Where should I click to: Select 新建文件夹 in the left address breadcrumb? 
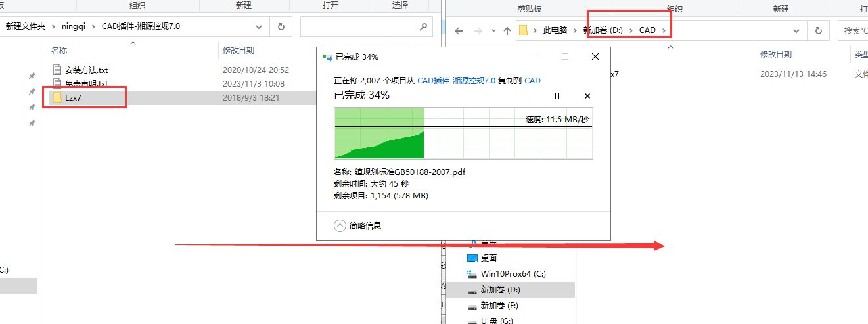coord(26,26)
